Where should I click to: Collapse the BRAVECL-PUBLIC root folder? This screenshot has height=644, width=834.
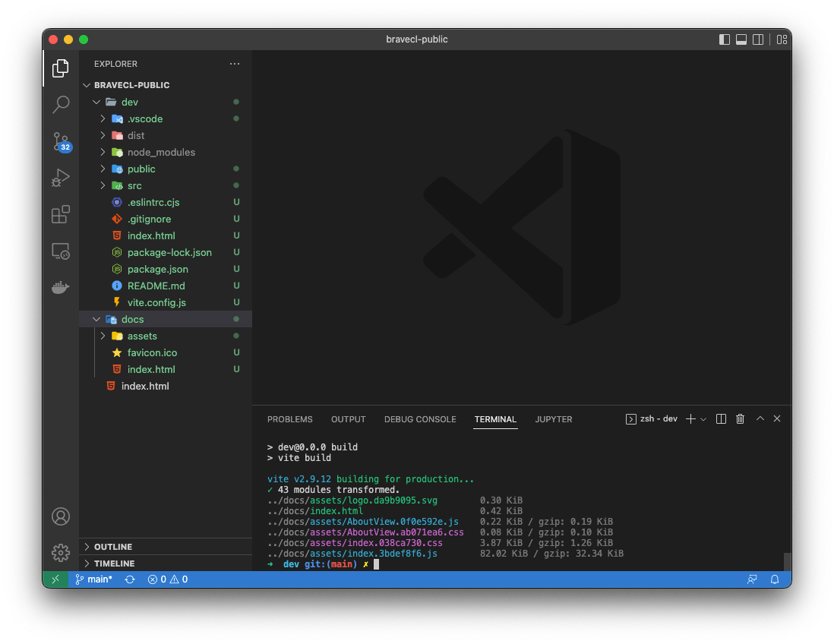click(x=166, y=85)
